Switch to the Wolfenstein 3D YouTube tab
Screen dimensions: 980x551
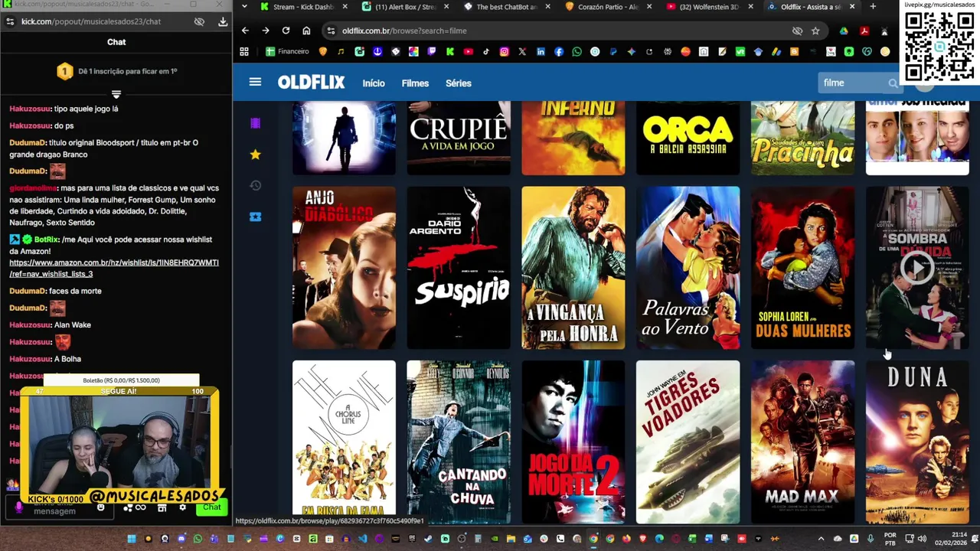point(708,7)
